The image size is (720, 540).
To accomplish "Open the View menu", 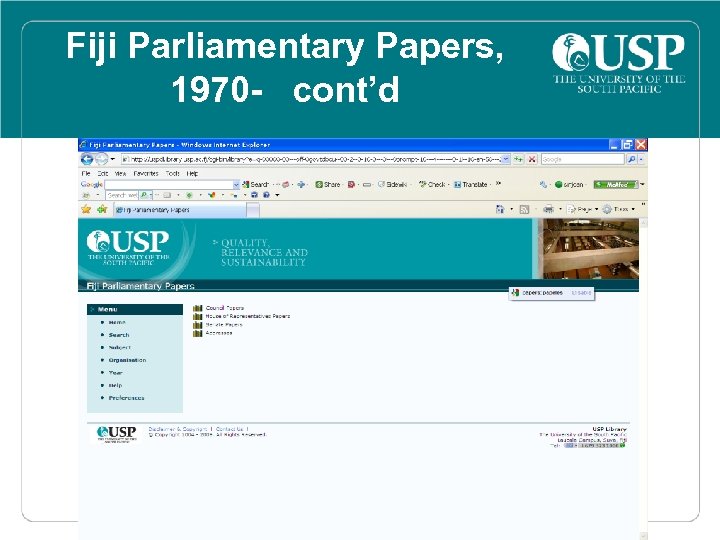I will coord(120,174).
